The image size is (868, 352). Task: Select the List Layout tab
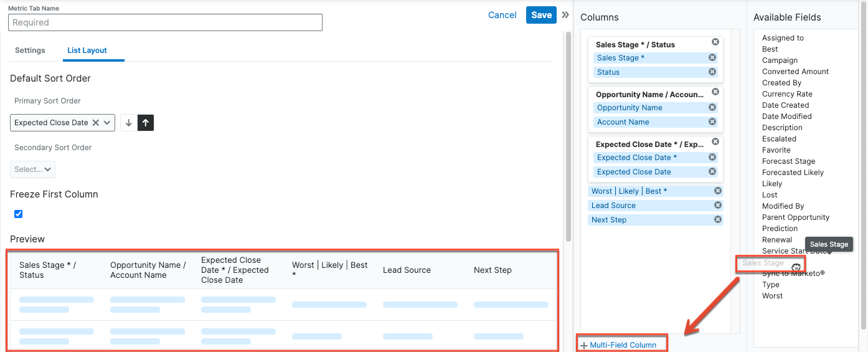pyautogui.click(x=87, y=50)
